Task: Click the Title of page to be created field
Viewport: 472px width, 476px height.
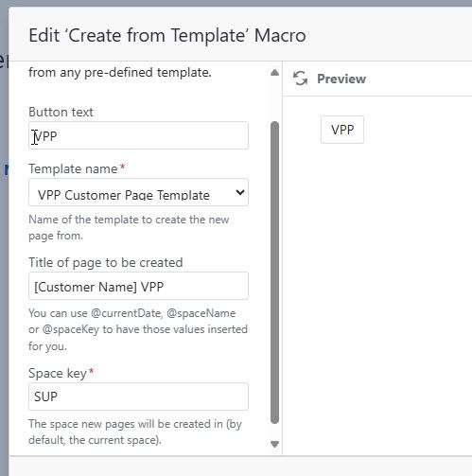Action: point(138,286)
